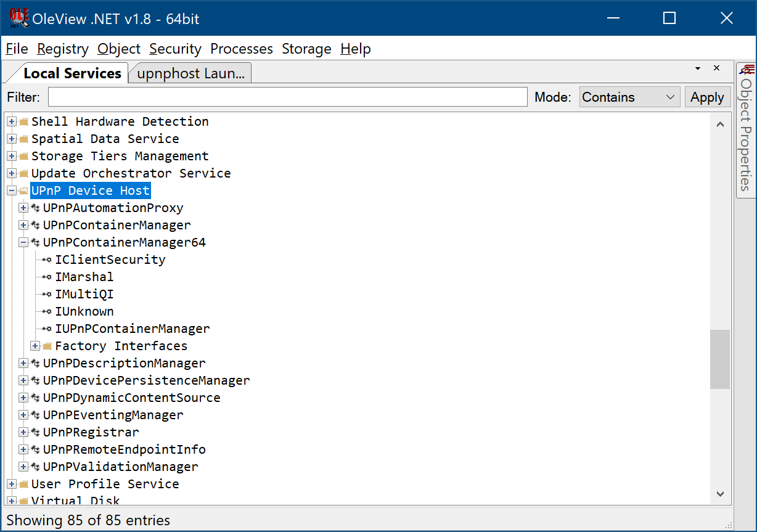Collapse the UPnPContainerManager64 node
The image size is (757, 532).
[23, 242]
